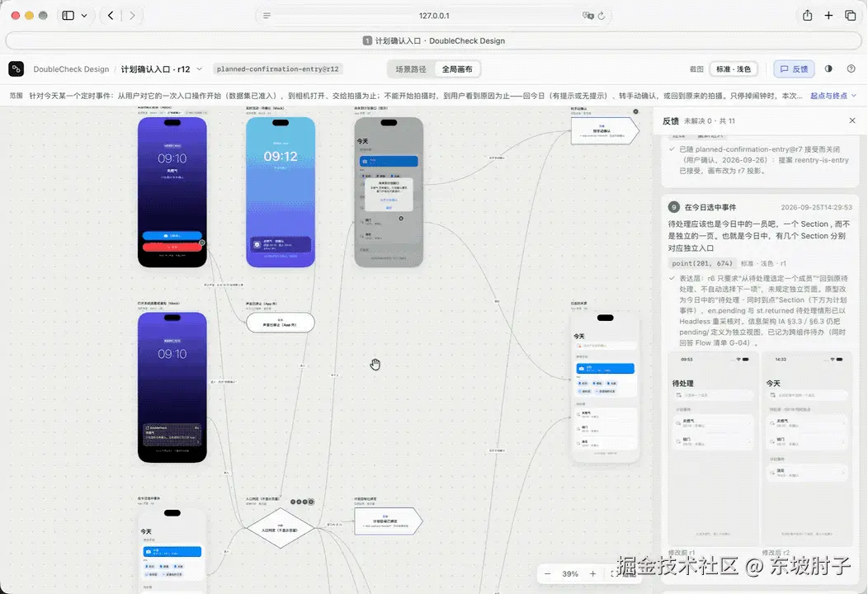Click the 未解决 0 · 共 11 feedback counter
868x594 pixels.
[710, 120]
